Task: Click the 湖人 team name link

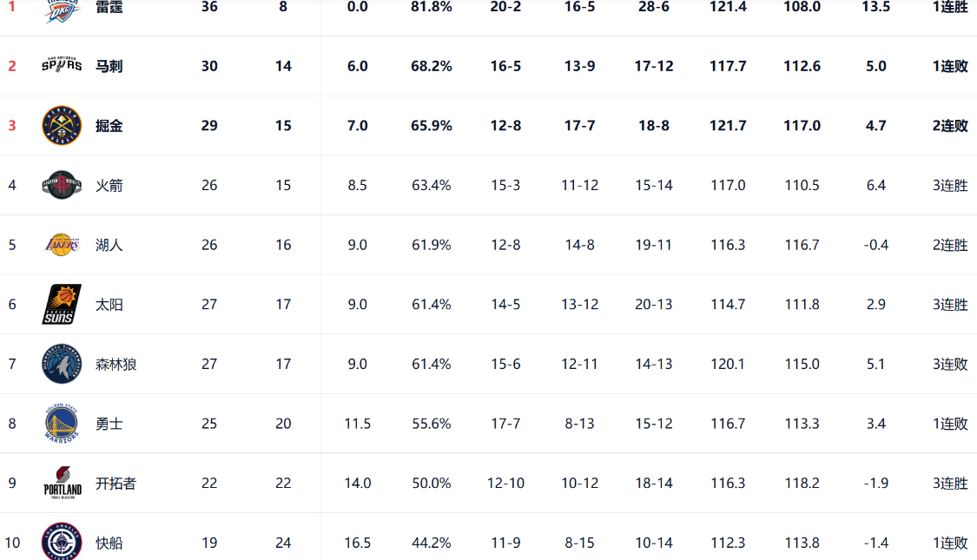Action: [x=109, y=245]
